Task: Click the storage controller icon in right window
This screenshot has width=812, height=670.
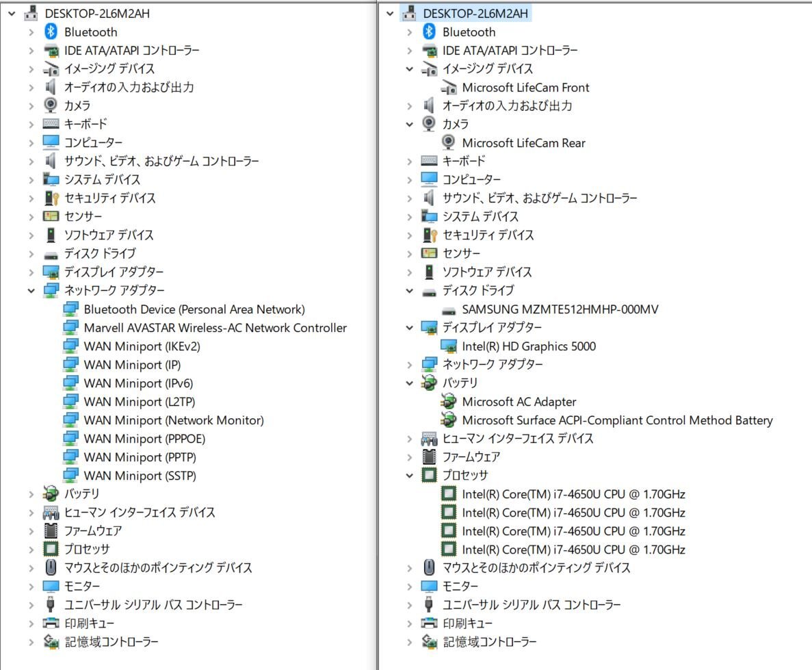Action: [x=429, y=641]
